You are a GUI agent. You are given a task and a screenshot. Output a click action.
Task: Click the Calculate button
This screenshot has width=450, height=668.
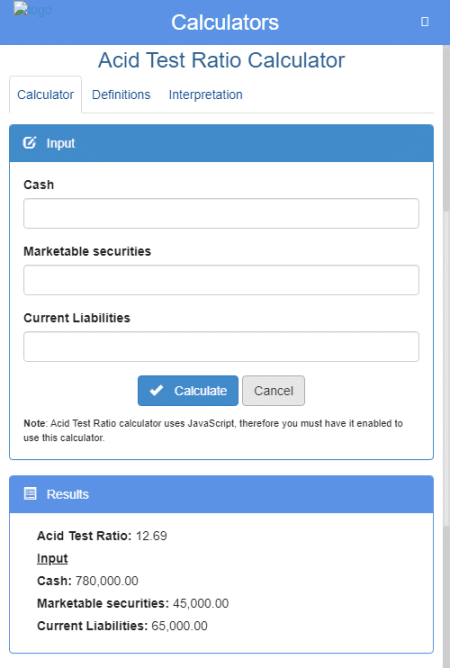(188, 390)
